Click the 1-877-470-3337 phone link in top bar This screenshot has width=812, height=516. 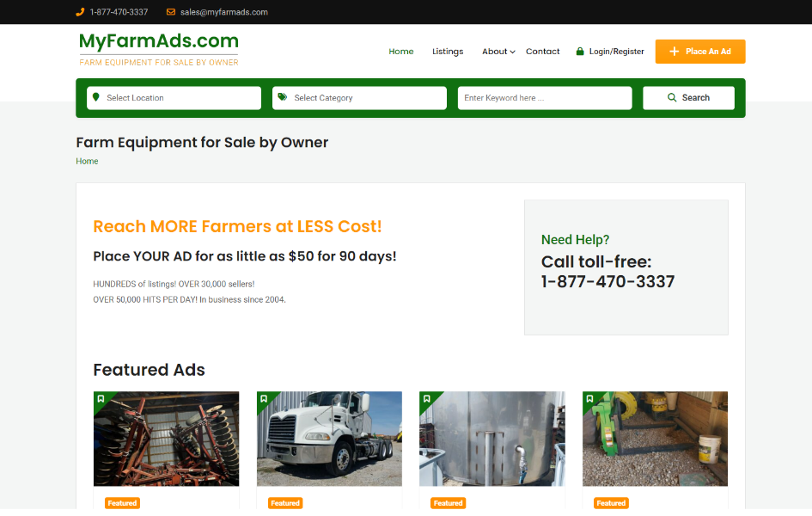tap(119, 12)
